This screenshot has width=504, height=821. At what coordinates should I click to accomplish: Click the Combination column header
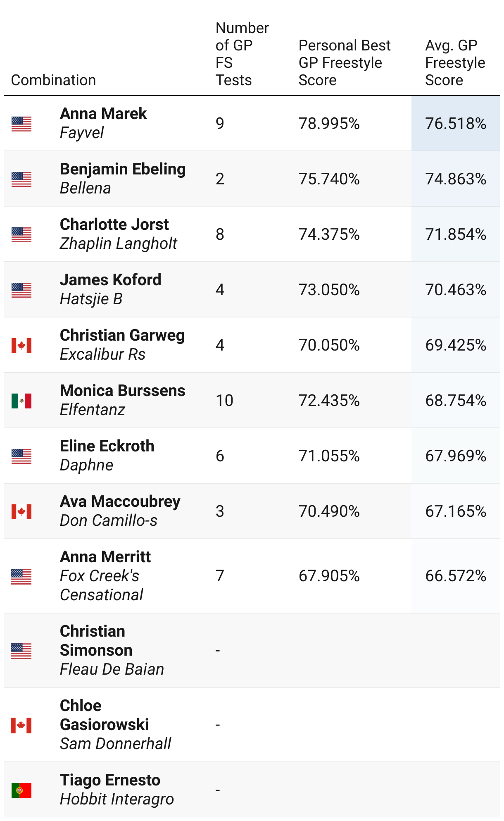(53, 80)
